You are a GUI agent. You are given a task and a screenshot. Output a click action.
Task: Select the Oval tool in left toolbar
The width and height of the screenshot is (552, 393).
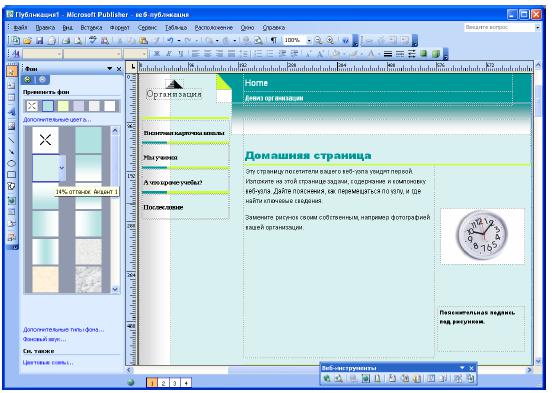11,163
